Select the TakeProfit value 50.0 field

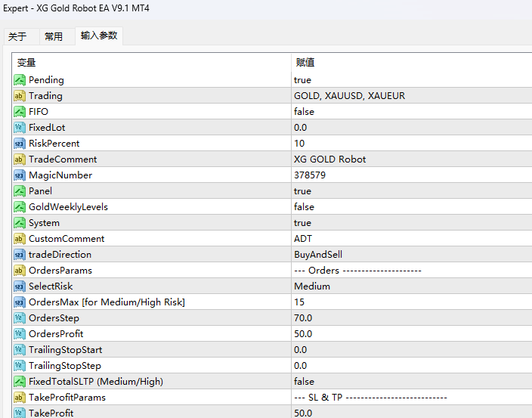[303, 413]
